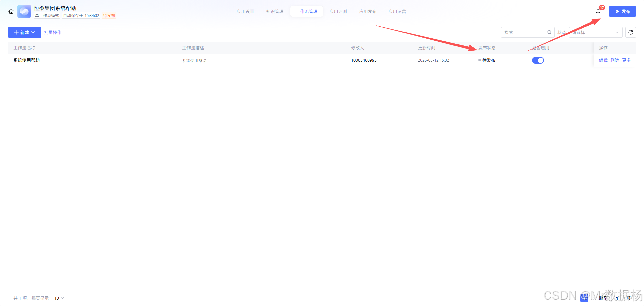This screenshot has width=644, height=306.
Task: Click the 单工作流模式 tag
Action: pos(47,16)
